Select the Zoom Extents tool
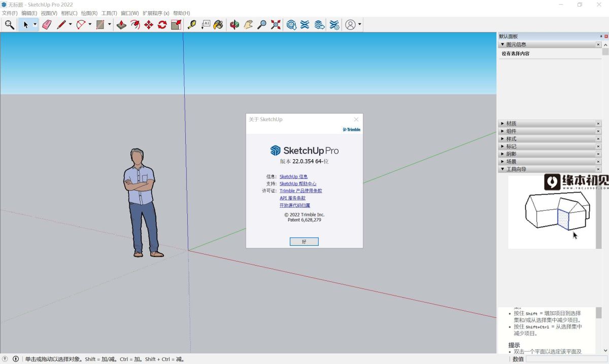 click(276, 24)
